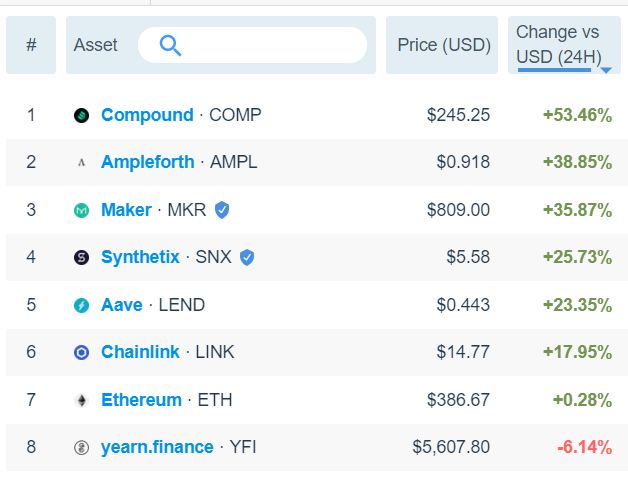Click the Ethereum ETH diamond icon
628x481 pixels.
point(81,400)
